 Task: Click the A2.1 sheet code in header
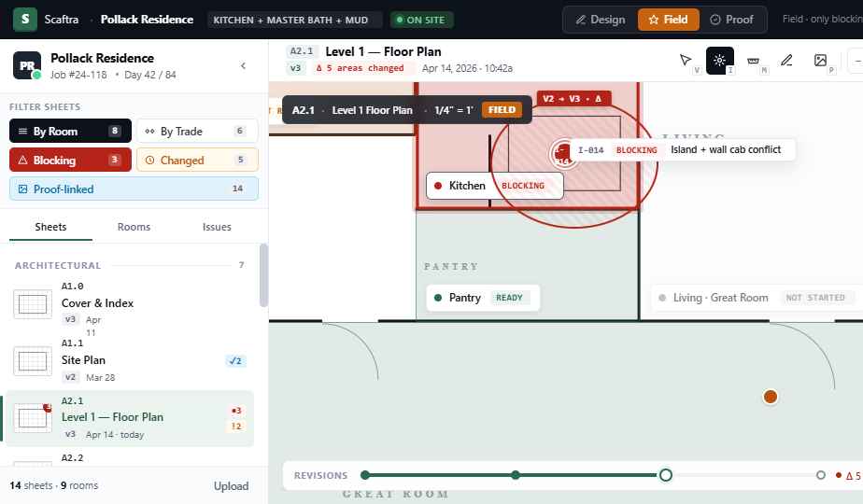(301, 51)
